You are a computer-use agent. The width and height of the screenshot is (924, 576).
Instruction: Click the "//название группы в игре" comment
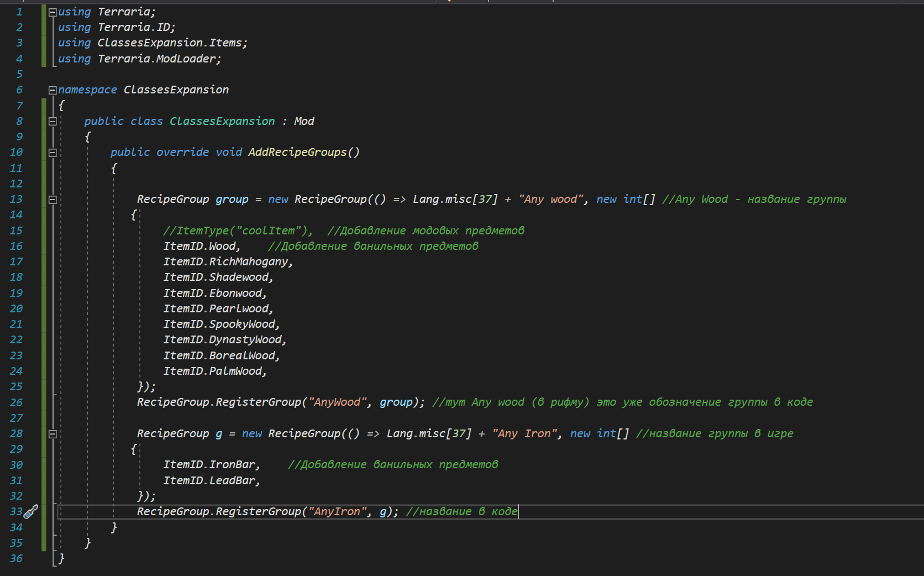(x=715, y=433)
